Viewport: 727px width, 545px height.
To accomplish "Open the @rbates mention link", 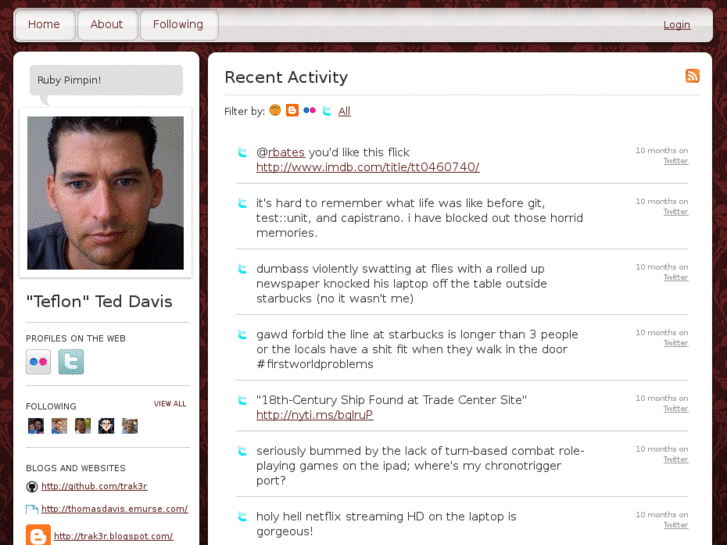I will (286, 152).
